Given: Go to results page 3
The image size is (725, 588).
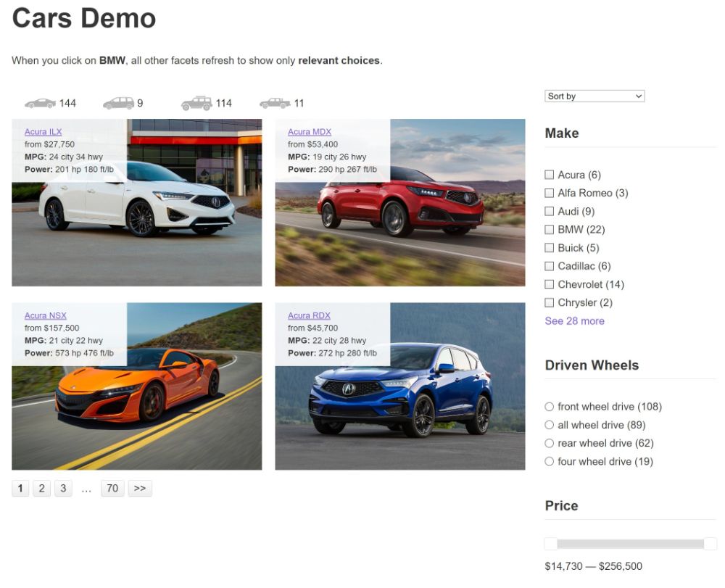Looking at the screenshot, I should (63, 488).
